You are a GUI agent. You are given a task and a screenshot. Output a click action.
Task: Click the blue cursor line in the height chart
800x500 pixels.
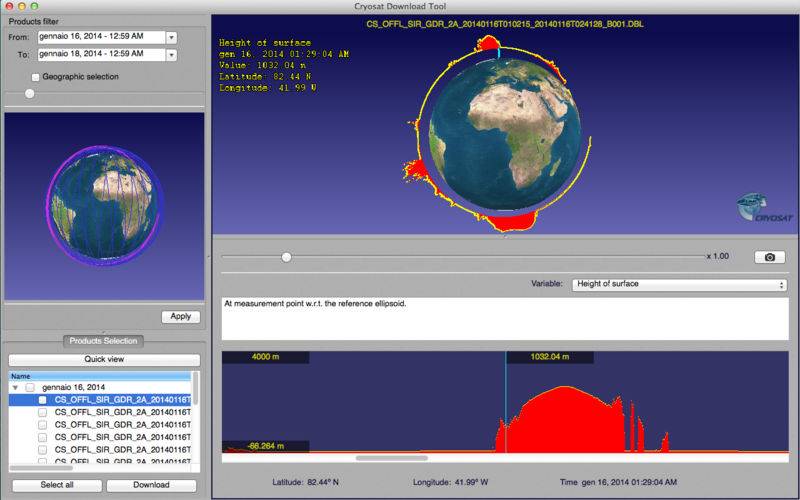pos(506,402)
